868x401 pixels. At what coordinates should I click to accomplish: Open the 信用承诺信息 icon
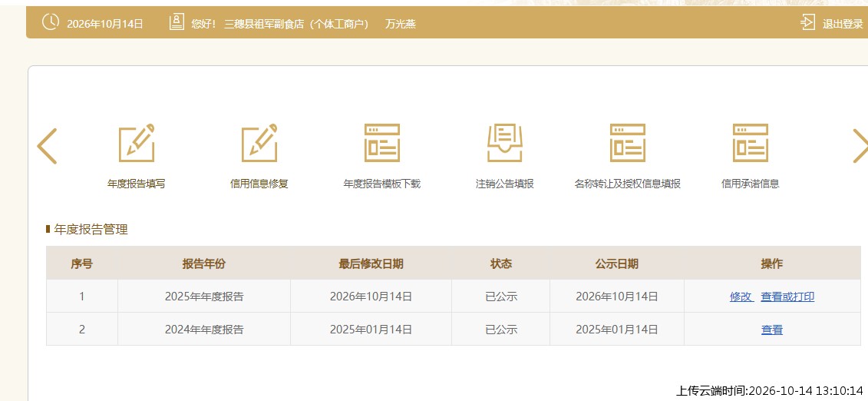pyautogui.click(x=751, y=143)
